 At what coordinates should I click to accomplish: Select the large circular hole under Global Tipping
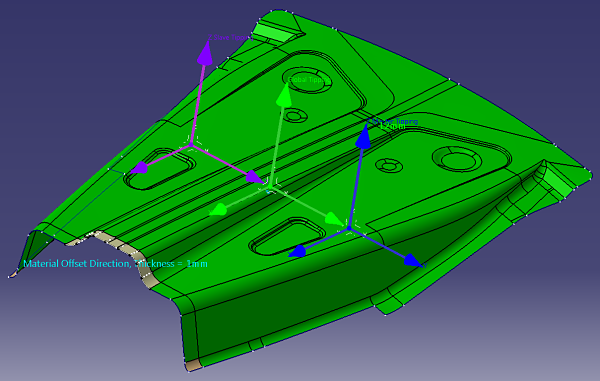point(306,80)
